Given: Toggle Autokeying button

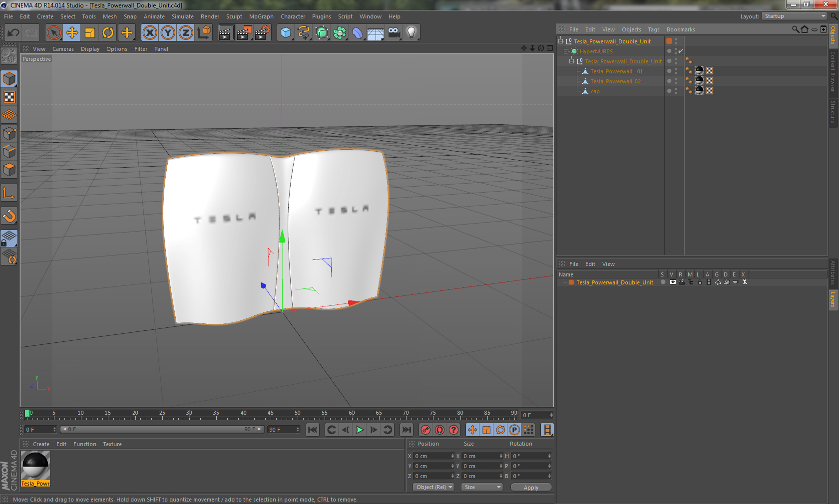Looking at the screenshot, I should coord(439,430).
